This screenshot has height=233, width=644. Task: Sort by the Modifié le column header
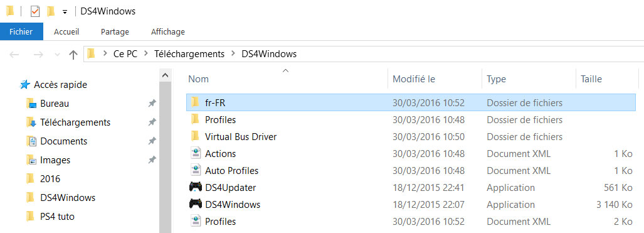414,79
